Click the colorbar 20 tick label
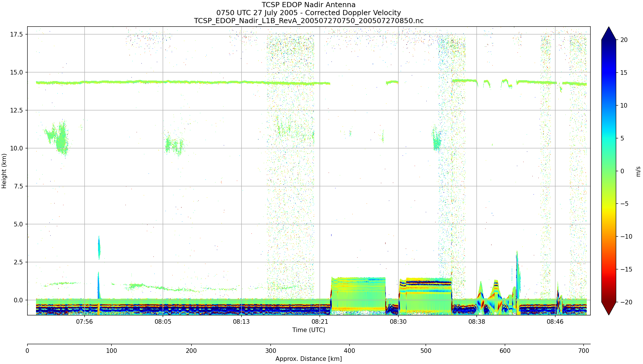Screen dimensions: 643x364 pos(624,40)
